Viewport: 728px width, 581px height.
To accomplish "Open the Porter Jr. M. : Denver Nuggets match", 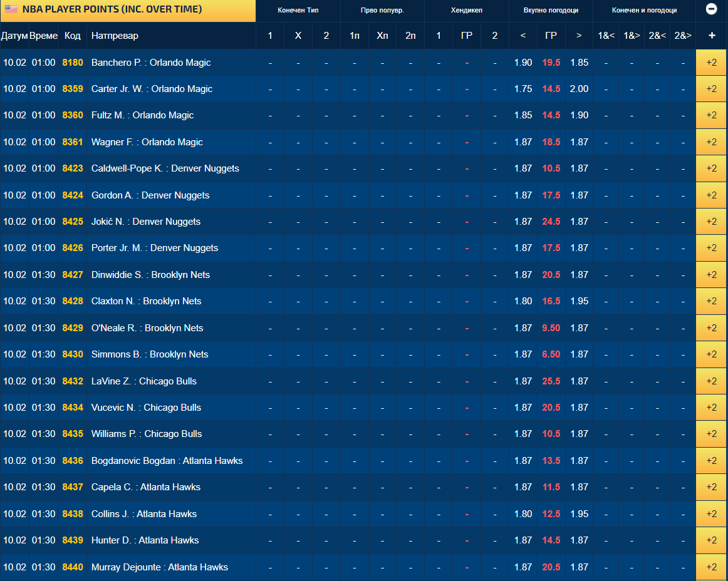I will point(155,249).
